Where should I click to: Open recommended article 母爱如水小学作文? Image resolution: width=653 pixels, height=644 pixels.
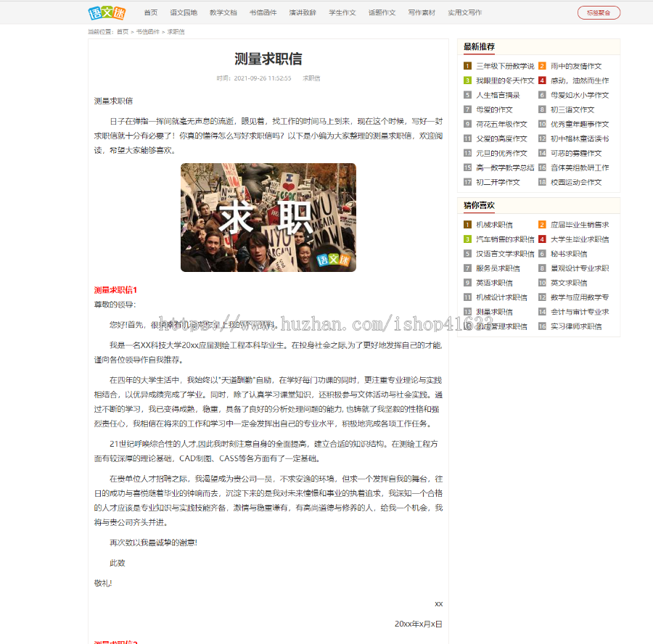(580, 95)
